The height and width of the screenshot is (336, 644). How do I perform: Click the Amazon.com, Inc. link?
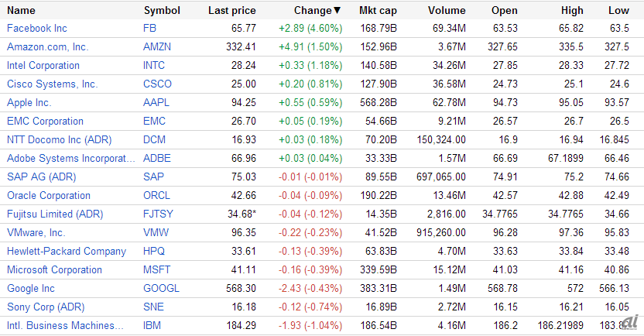[47, 46]
